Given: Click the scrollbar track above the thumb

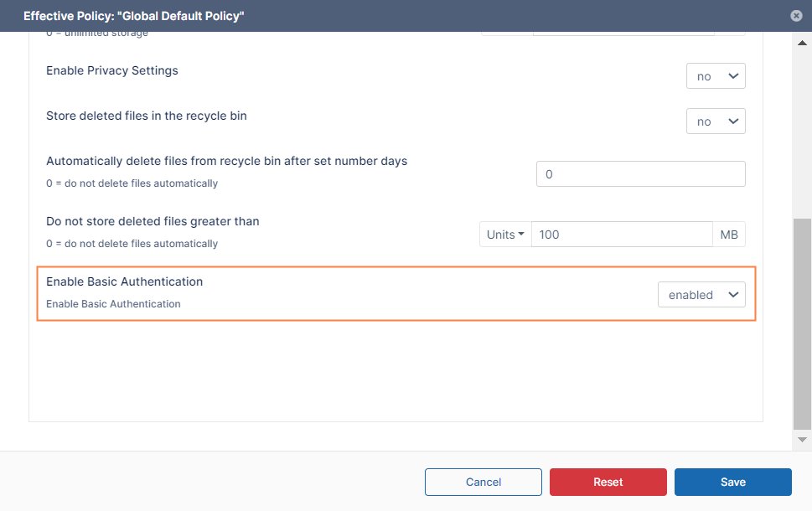Looking at the screenshot, I should coord(802,134).
